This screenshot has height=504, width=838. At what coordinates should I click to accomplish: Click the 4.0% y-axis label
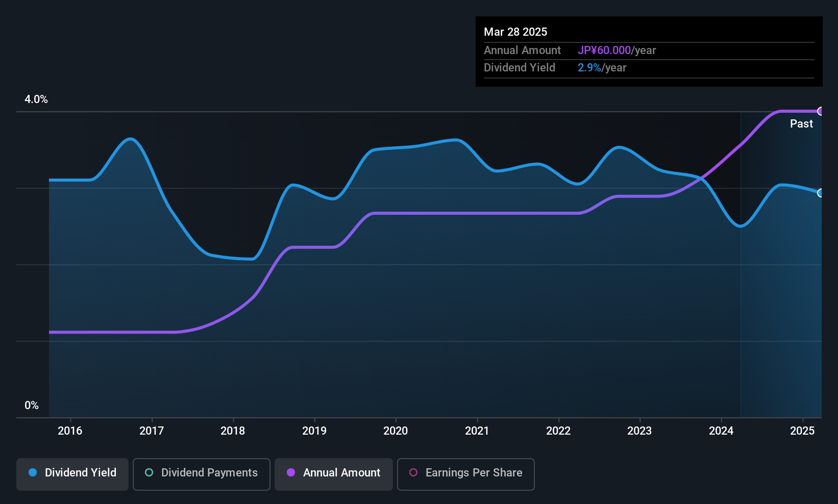[36, 99]
